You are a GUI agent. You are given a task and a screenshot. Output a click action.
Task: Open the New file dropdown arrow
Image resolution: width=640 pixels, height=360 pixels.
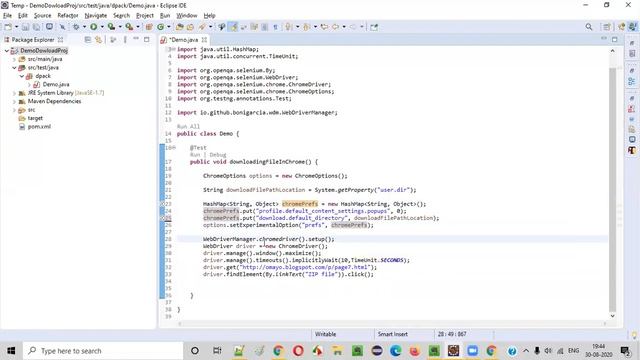[x=16, y=27]
